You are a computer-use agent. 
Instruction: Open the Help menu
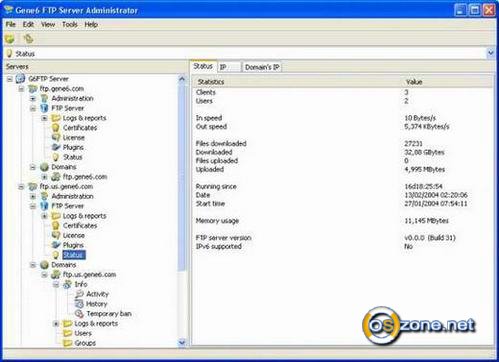point(91,24)
